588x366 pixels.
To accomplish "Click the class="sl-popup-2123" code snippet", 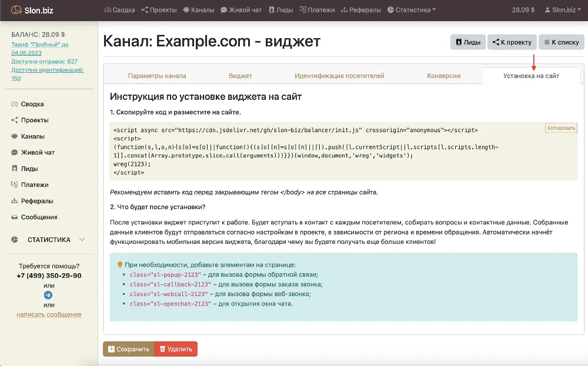I will pyautogui.click(x=165, y=274).
